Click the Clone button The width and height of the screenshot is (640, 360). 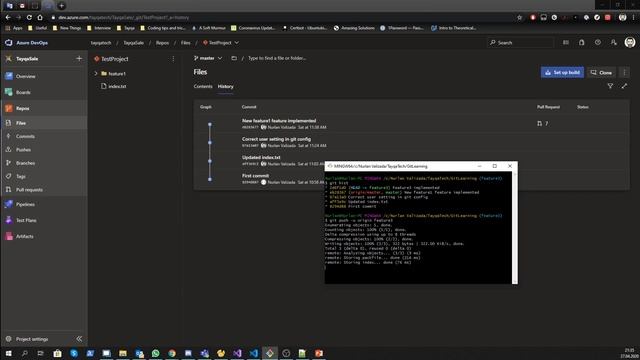pos(602,72)
